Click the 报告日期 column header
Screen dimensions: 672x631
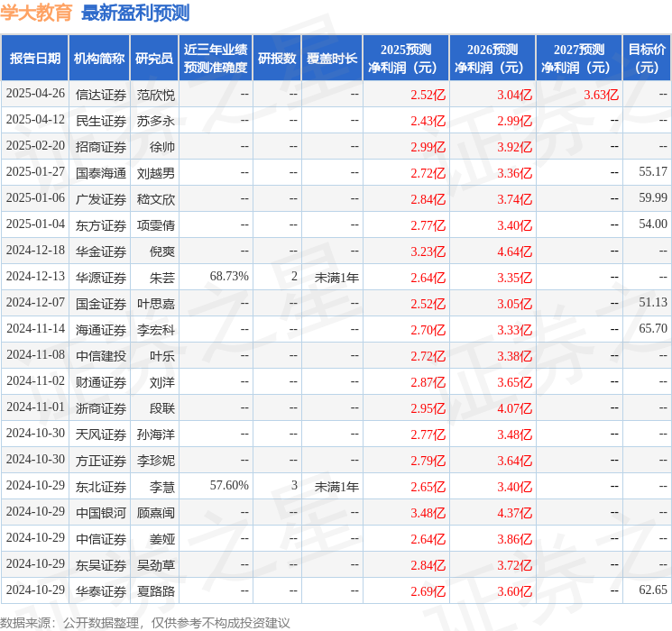[34, 59]
